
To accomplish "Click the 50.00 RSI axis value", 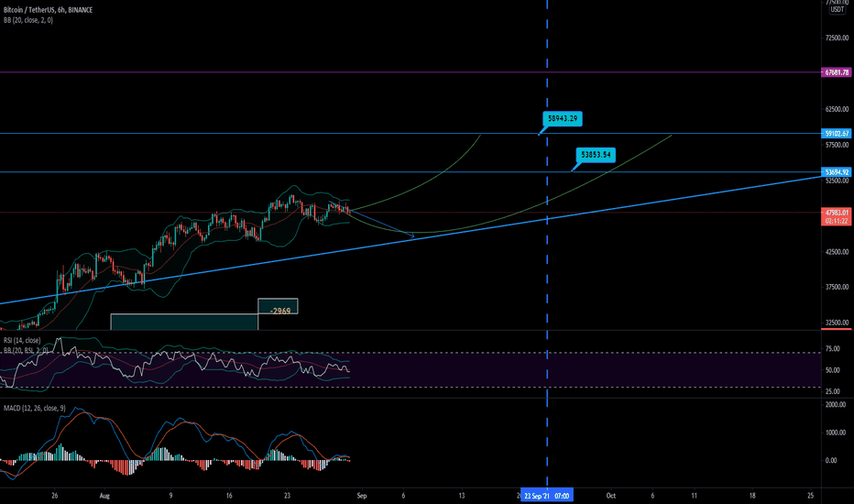I will point(832,370).
